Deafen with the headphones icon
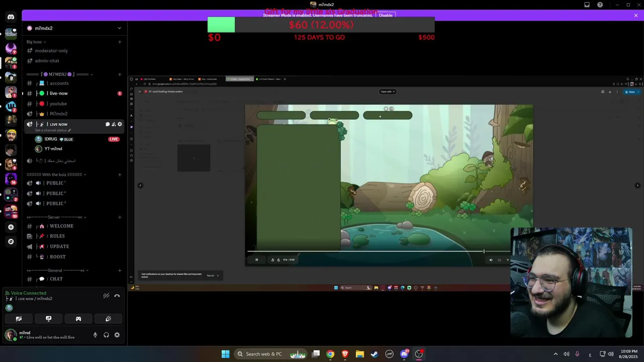644x362 pixels. (106, 335)
